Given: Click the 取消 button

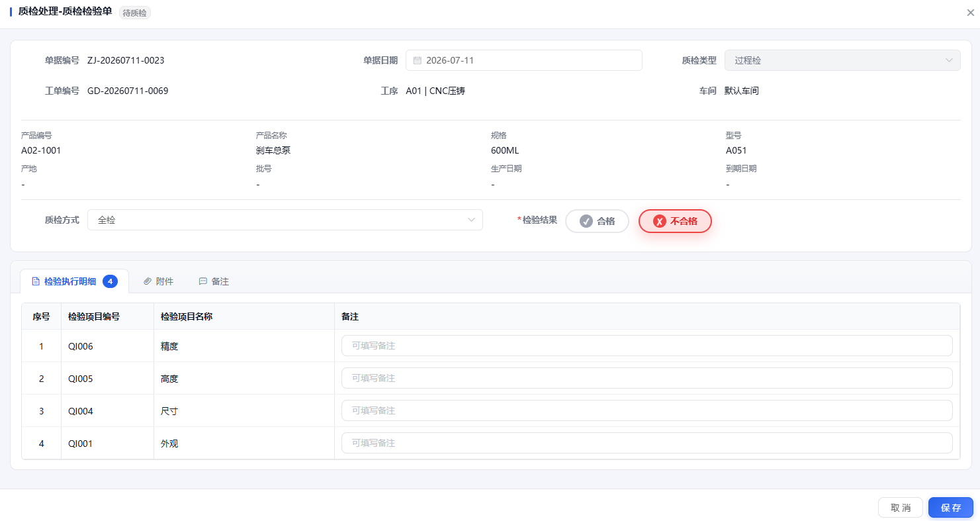Looking at the screenshot, I should pos(901,508).
